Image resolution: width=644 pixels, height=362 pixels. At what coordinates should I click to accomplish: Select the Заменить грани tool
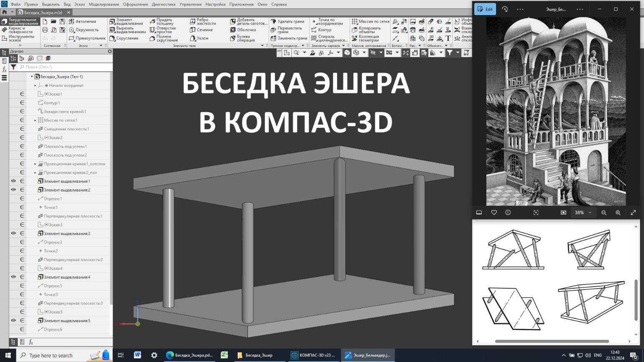click(x=288, y=38)
